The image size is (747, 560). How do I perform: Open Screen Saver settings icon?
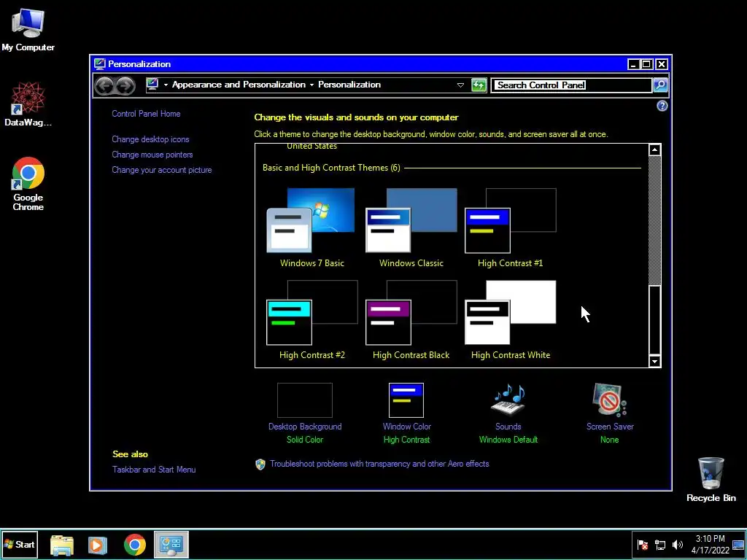click(610, 400)
